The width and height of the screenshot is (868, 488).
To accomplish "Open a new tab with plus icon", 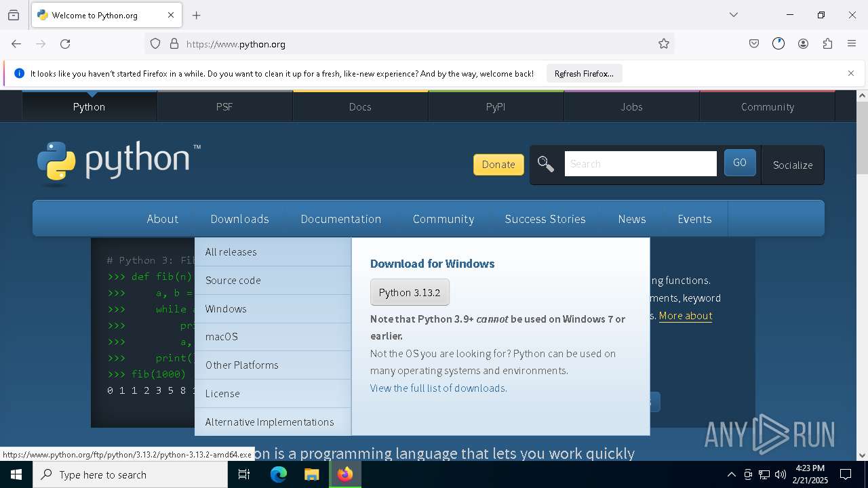I will click(x=197, y=15).
